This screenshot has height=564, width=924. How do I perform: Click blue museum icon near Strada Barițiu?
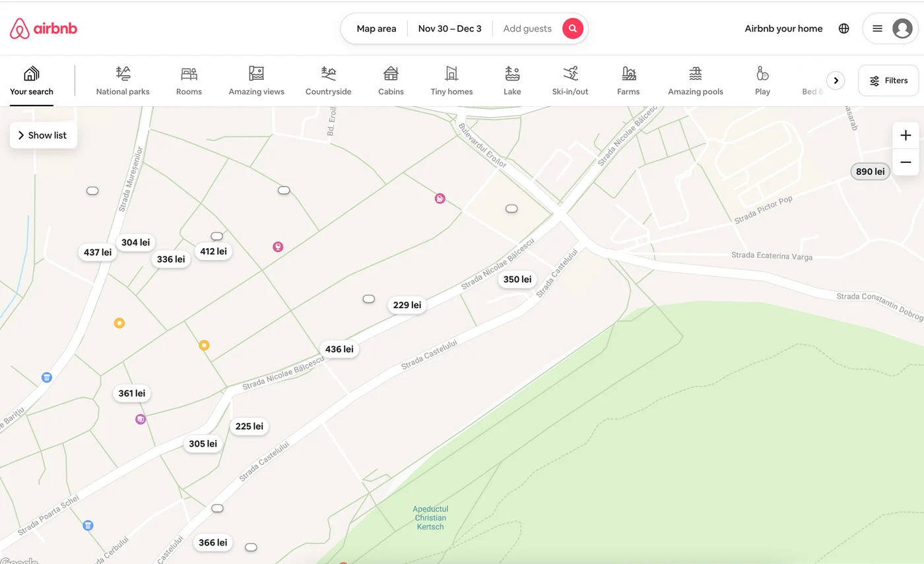tap(46, 377)
